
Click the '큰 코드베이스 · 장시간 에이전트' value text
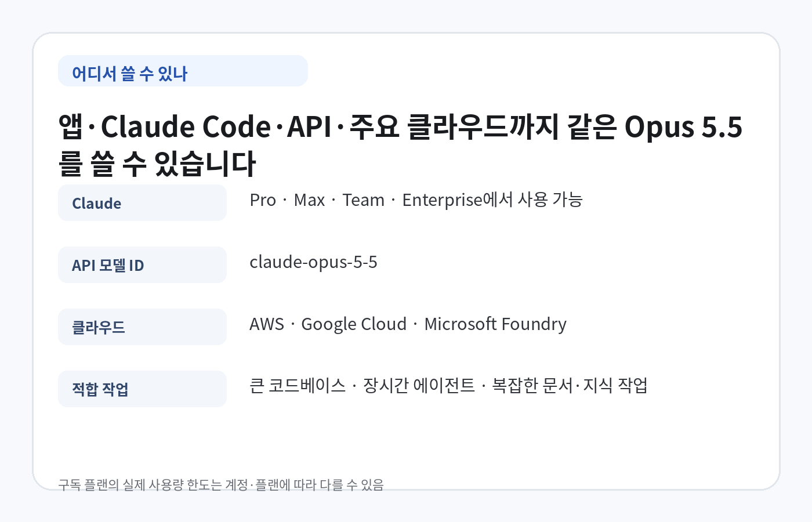point(448,386)
